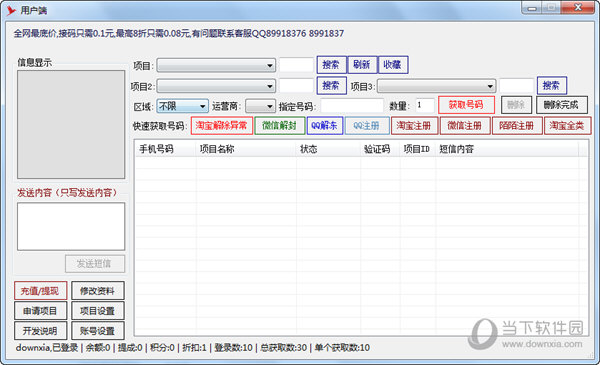Screen dimensions: 600x365
Task: Focus the search field beside 项目3 dropdown
Action: [x=517, y=86]
